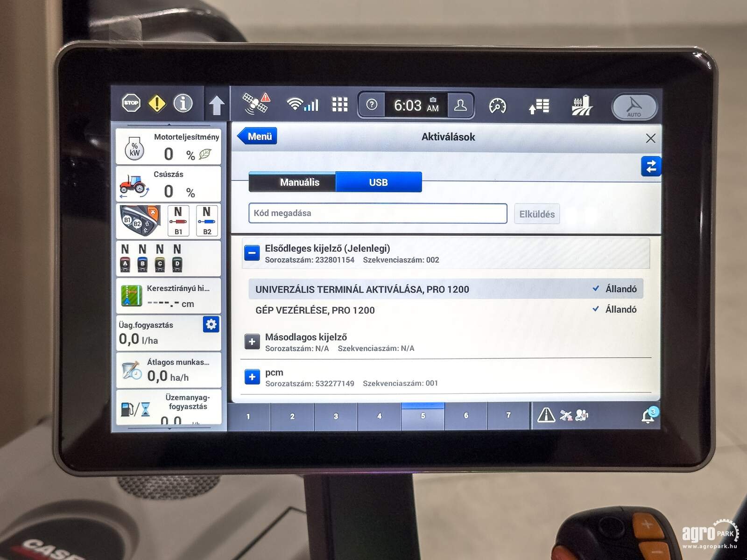Select remote valve C indicator
Screen dimensions: 747x560
[160, 258]
